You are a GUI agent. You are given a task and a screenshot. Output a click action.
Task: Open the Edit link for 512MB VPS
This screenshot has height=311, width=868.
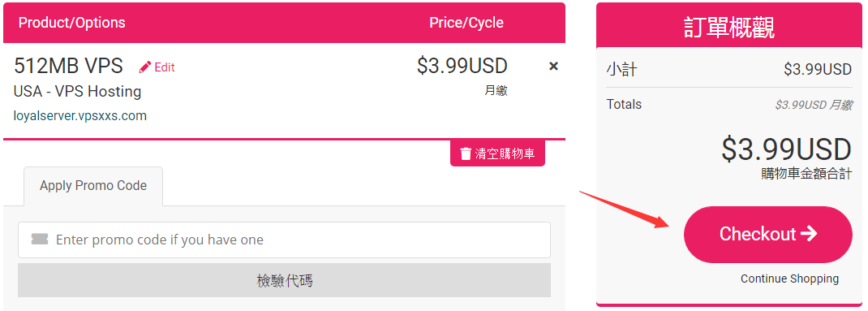coord(157,67)
